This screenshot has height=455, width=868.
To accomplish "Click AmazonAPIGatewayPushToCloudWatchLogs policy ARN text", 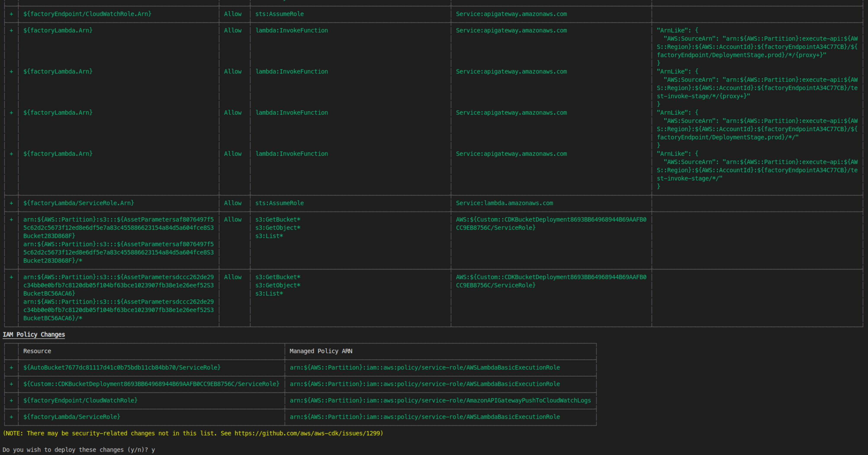I will point(440,400).
